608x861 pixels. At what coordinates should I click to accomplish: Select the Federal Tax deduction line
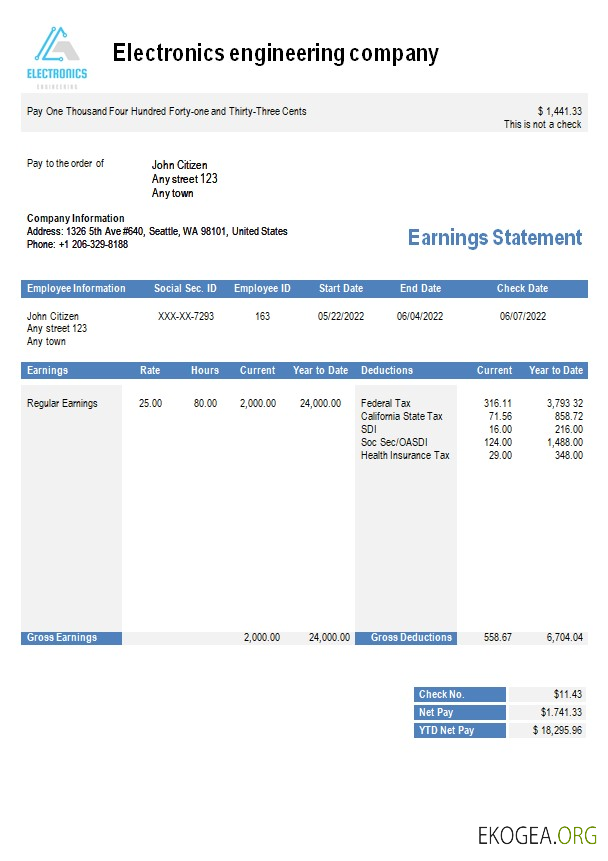tap(386, 404)
